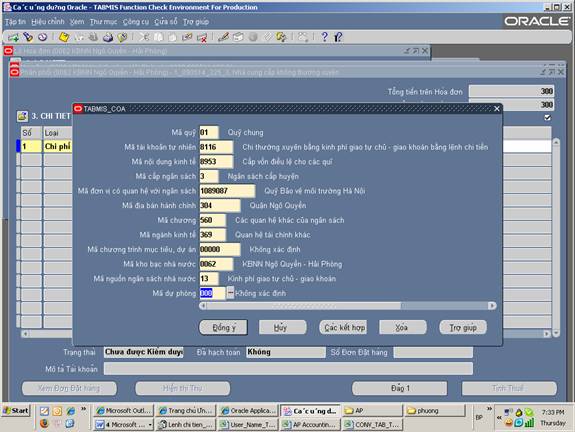Screen dimensions: 575x432
Task: Confirm with the Đồng ý button
Action: [x=223, y=327]
